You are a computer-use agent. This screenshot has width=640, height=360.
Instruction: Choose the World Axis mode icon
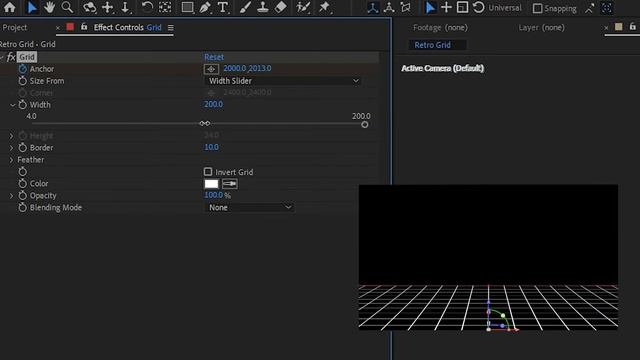pyautogui.click(x=389, y=7)
